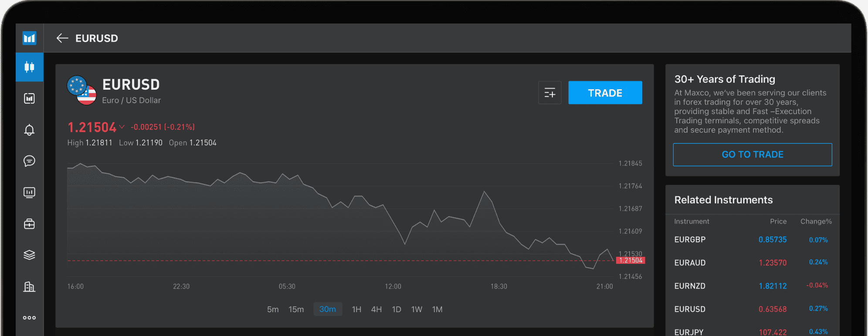
Task: Click the red 1.21504 price marker on chart axis
Action: pyautogui.click(x=631, y=260)
